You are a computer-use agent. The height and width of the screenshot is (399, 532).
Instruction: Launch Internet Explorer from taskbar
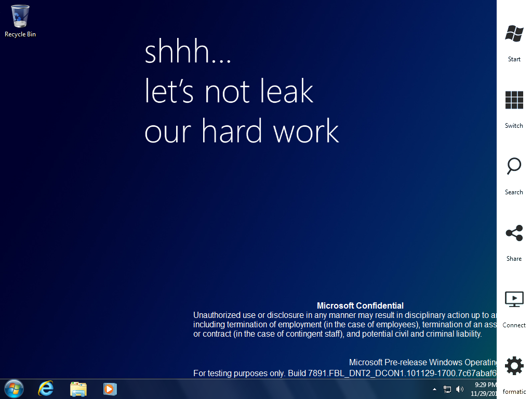coord(46,389)
